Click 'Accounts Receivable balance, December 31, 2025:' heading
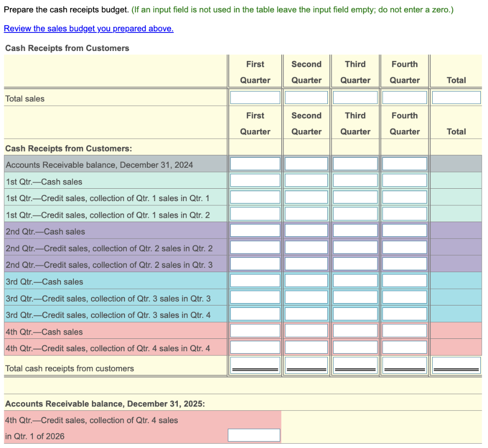 pyautogui.click(x=105, y=404)
